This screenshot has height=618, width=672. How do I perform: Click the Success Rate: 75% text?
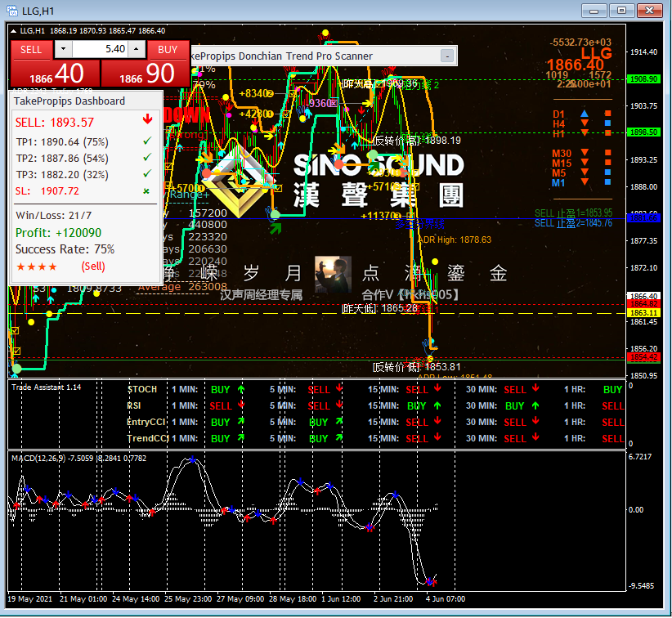65,249
